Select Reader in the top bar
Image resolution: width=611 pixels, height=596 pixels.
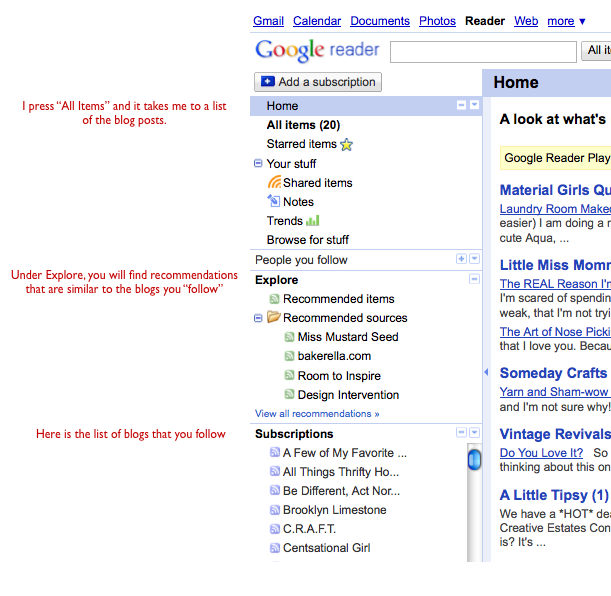pyautogui.click(x=485, y=21)
